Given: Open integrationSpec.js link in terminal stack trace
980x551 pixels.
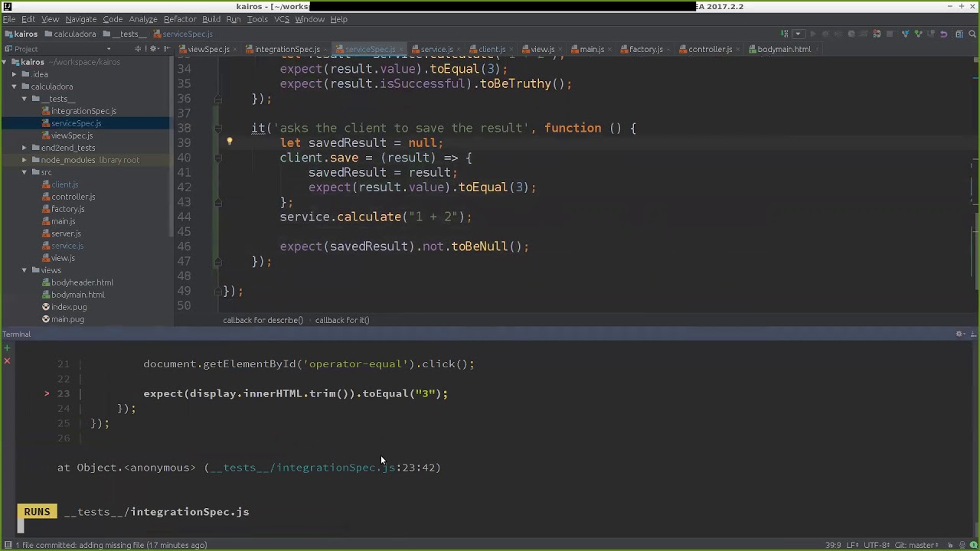Looking at the screenshot, I should pos(303,468).
